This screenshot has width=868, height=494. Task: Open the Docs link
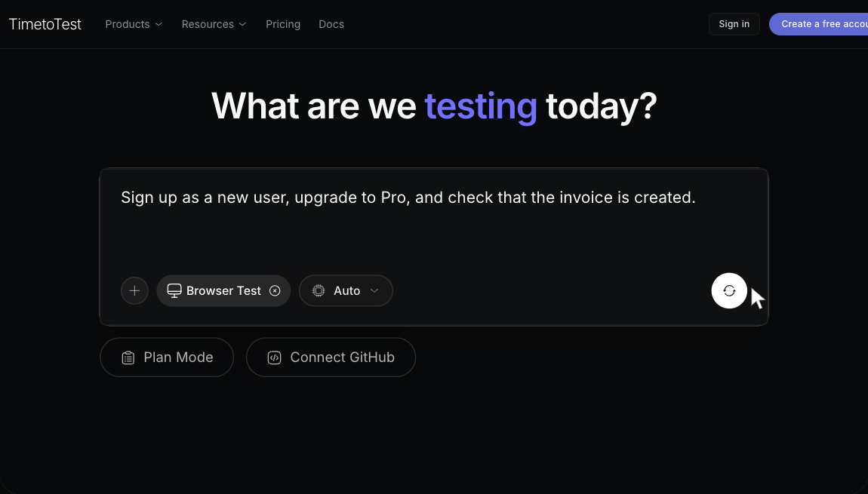pos(331,24)
